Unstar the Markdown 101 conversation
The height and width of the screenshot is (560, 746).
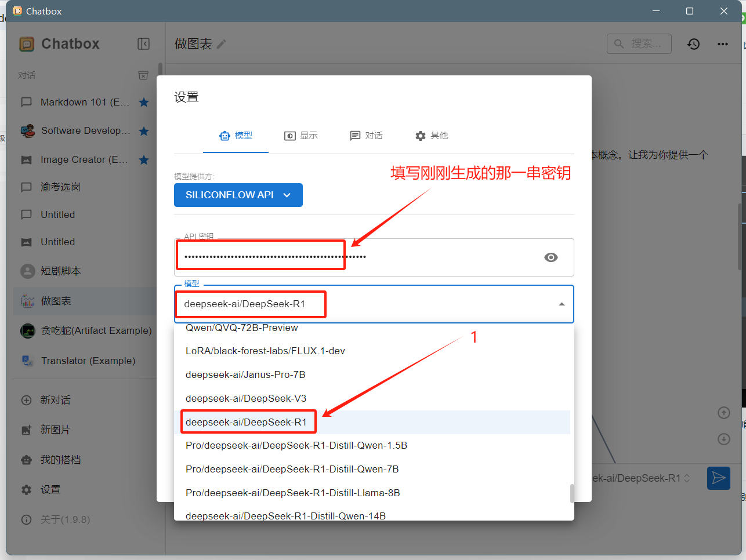pos(144,103)
